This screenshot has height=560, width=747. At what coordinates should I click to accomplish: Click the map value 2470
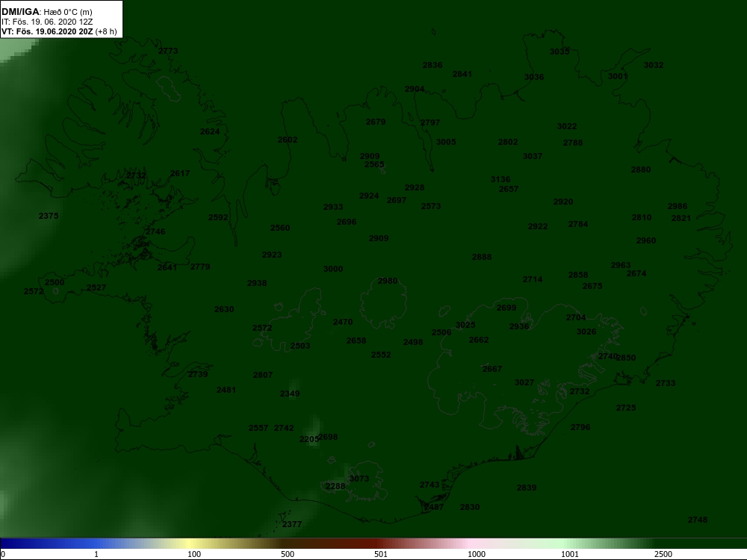click(343, 323)
